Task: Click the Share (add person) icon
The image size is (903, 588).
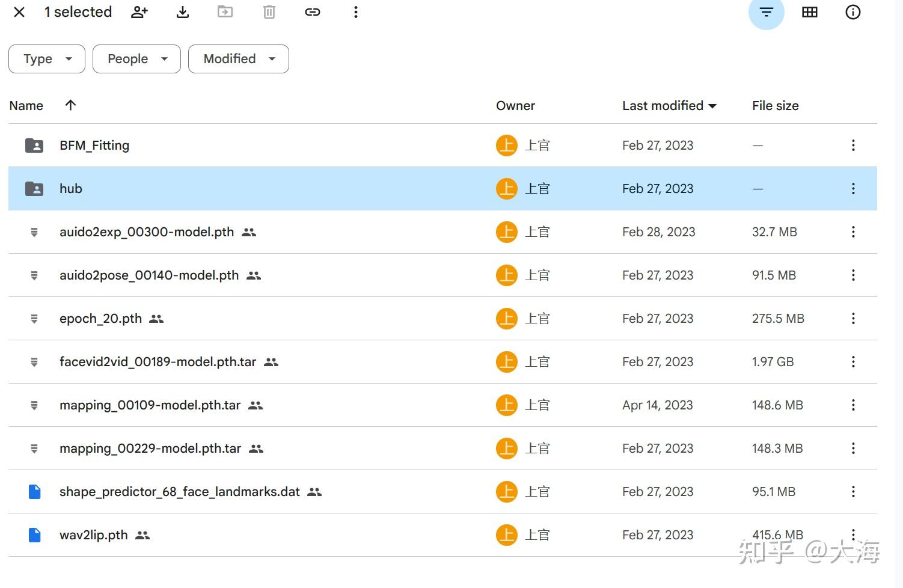Action: click(139, 12)
